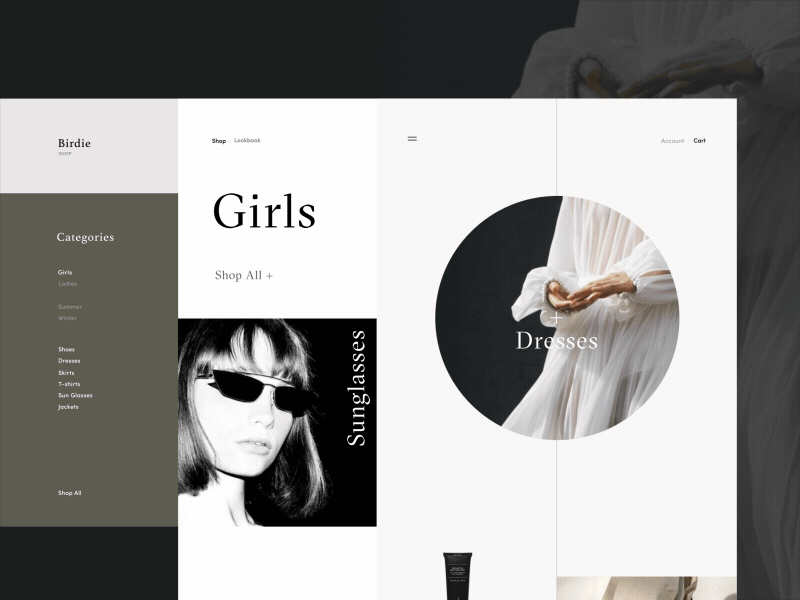Open the Cart

tap(699, 140)
